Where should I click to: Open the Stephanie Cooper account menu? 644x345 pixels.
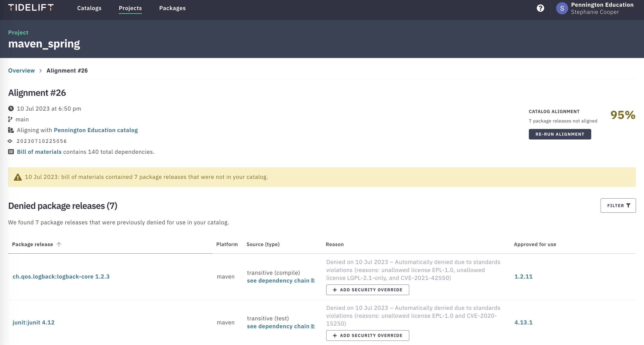[x=595, y=8]
